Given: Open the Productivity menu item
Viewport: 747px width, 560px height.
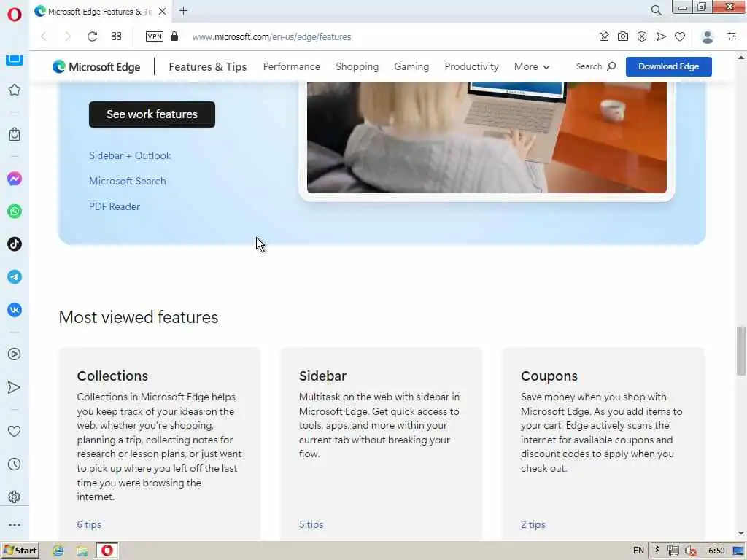Looking at the screenshot, I should 472,66.
